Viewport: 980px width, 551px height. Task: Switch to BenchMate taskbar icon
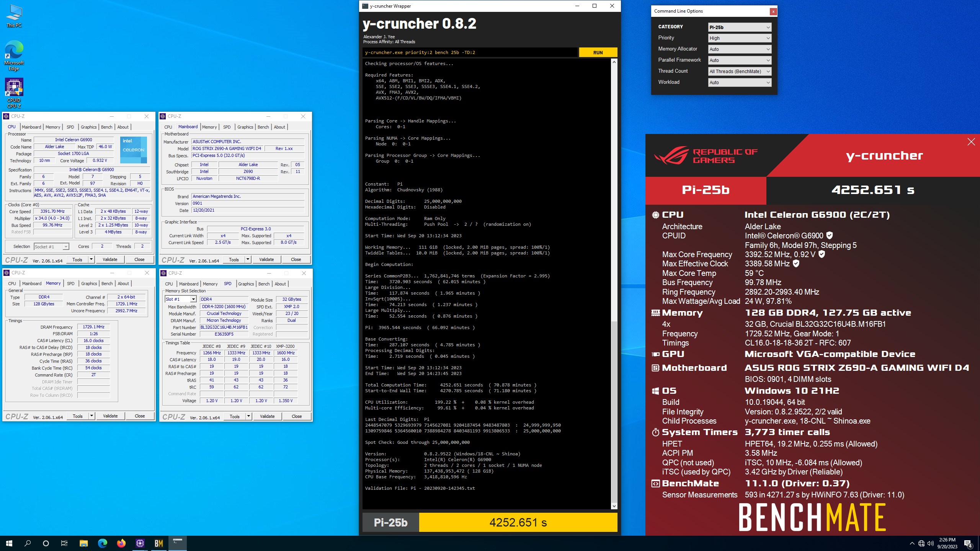point(159,543)
